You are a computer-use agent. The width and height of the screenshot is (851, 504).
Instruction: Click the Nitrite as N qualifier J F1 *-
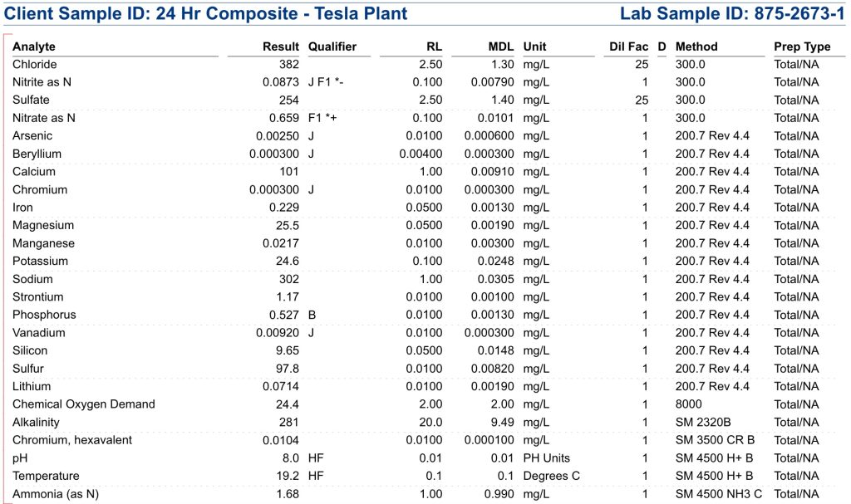coord(327,82)
